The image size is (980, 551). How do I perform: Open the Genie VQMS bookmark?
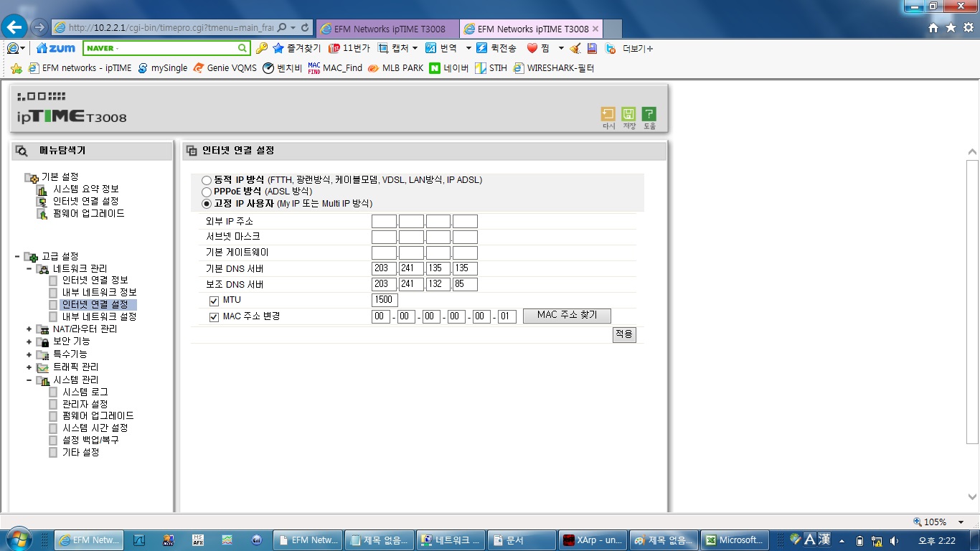click(225, 68)
